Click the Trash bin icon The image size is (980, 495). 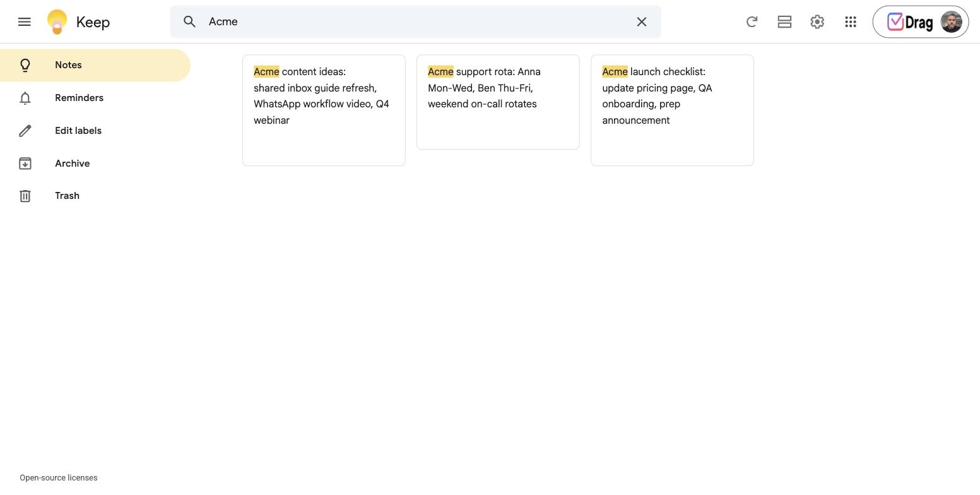25,196
